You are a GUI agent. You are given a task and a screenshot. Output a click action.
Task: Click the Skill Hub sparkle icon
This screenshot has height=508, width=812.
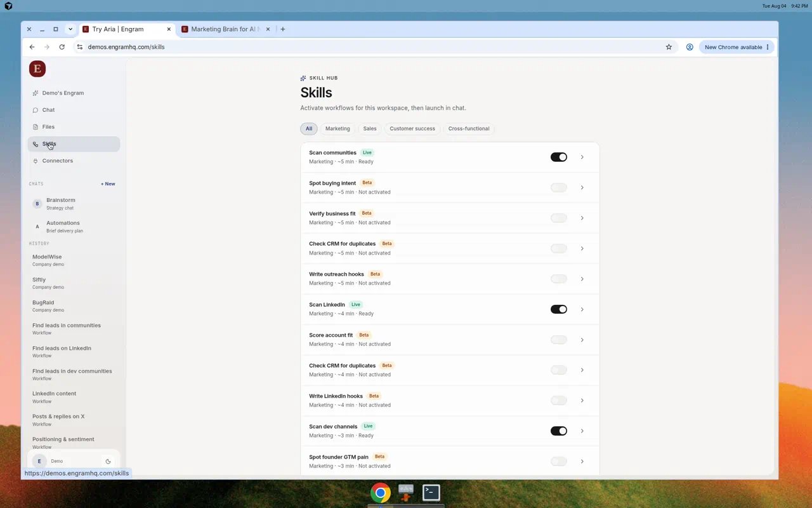point(303,78)
